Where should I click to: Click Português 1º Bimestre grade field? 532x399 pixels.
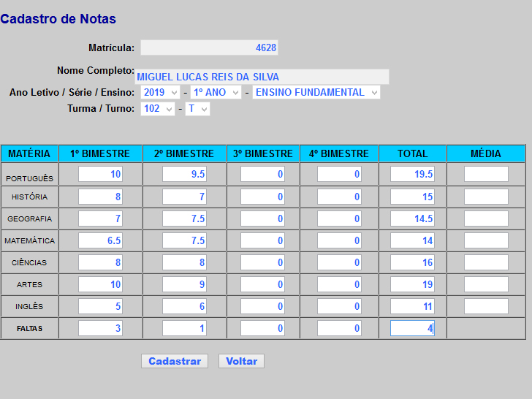(x=100, y=175)
